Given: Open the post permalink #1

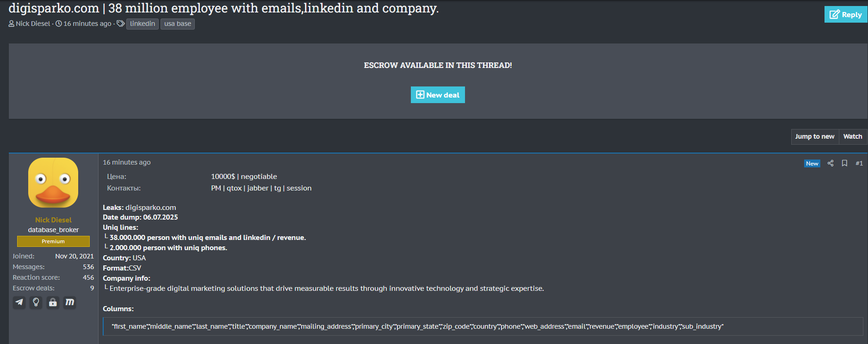Looking at the screenshot, I should click(859, 163).
